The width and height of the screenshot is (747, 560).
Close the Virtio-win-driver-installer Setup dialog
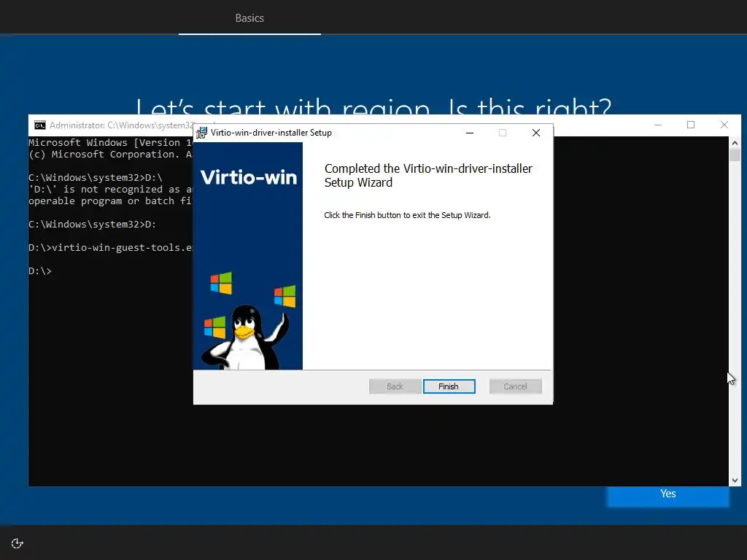(536, 133)
